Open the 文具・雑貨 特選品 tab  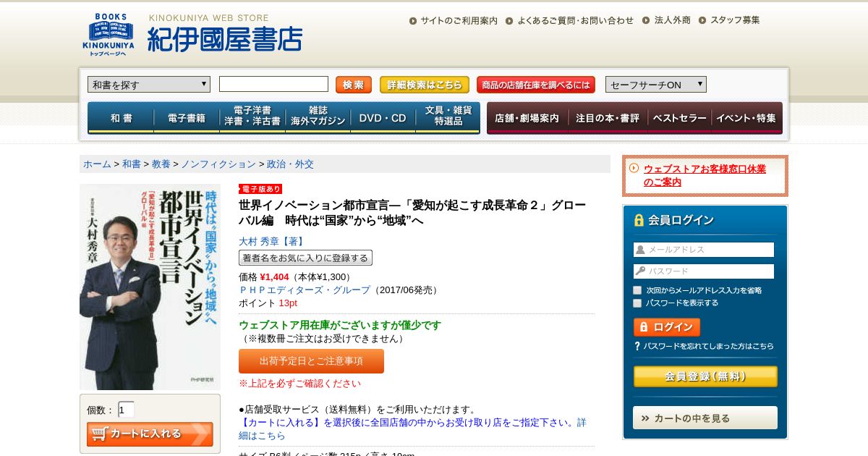pyautogui.click(x=448, y=118)
